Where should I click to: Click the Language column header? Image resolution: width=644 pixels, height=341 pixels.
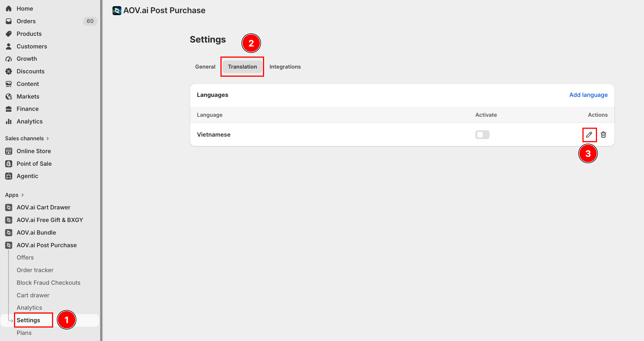210,115
